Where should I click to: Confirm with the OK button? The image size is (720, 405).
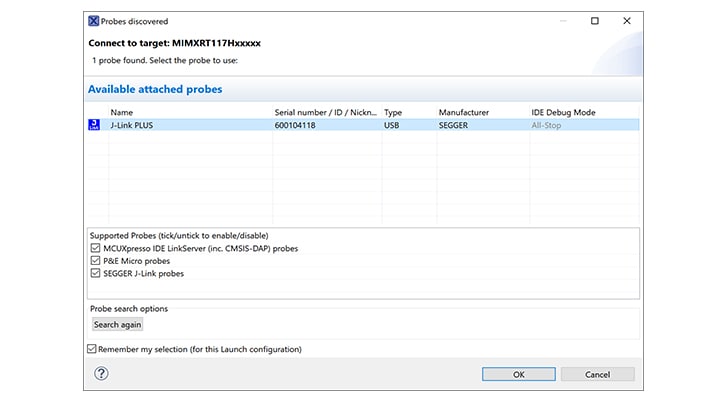point(518,374)
